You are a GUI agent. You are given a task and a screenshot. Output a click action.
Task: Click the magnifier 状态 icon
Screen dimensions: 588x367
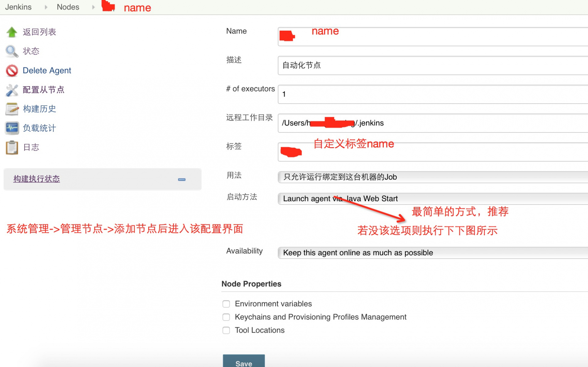tap(12, 51)
